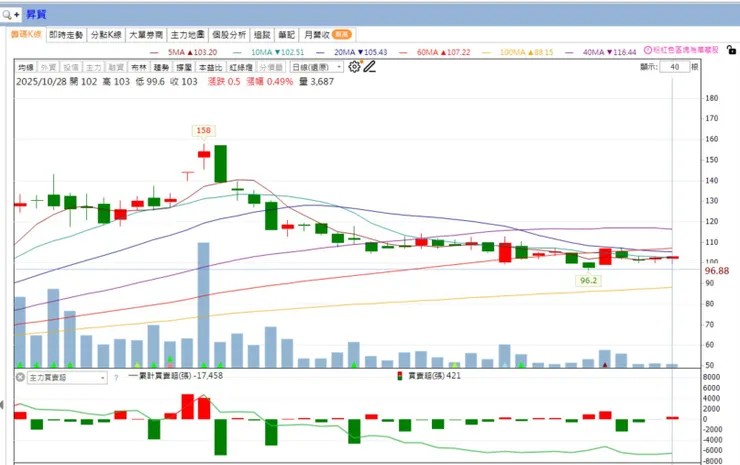The height and width of the screenshot is (465, 740).
Task: Click the red-green bar legend icon
Action: coord(400,376)
